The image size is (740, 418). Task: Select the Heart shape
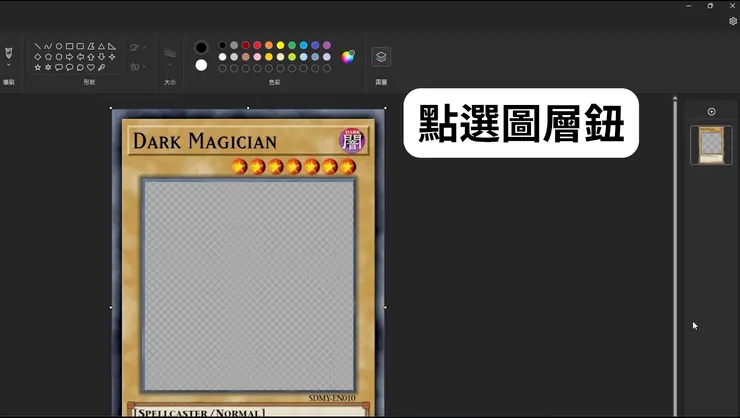(91, 67)
